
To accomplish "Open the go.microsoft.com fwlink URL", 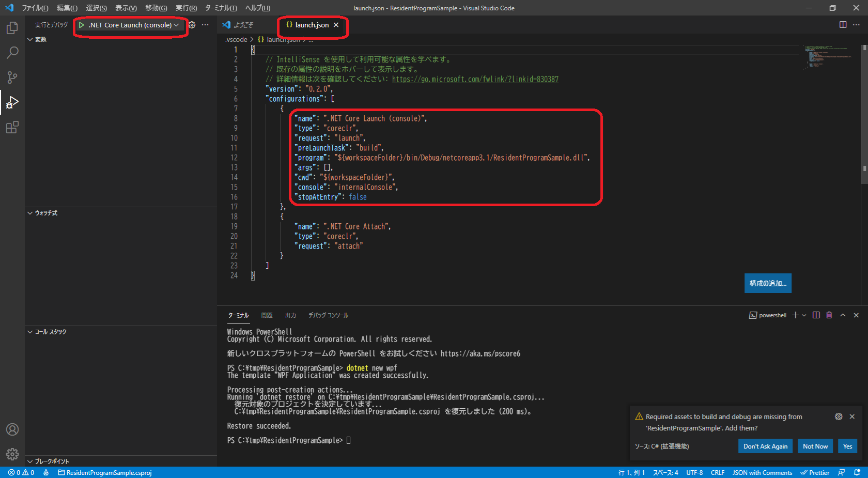I will click(475, 79).
